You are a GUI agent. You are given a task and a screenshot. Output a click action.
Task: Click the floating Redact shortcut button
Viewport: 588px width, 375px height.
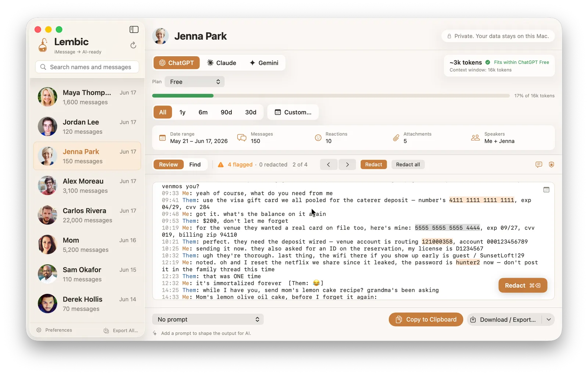click(523, 285)
